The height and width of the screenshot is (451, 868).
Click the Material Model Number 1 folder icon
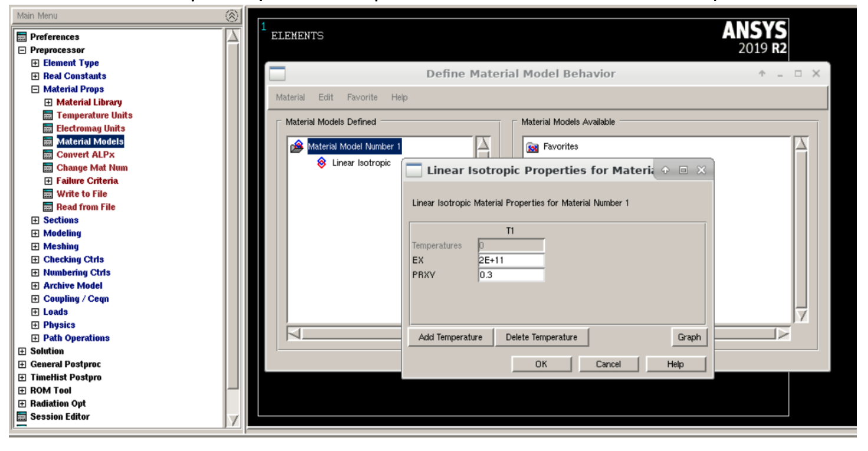pyautogui.click(x=297, y=147)
